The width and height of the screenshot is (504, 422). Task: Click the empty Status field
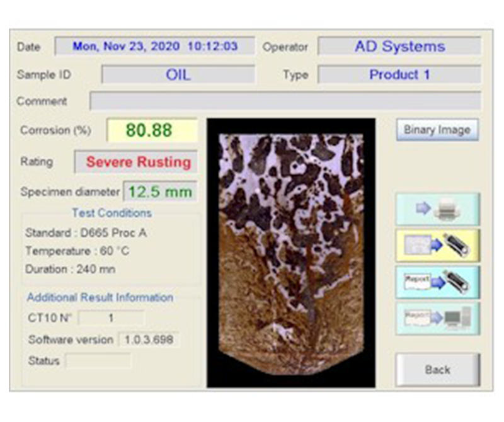98,361
